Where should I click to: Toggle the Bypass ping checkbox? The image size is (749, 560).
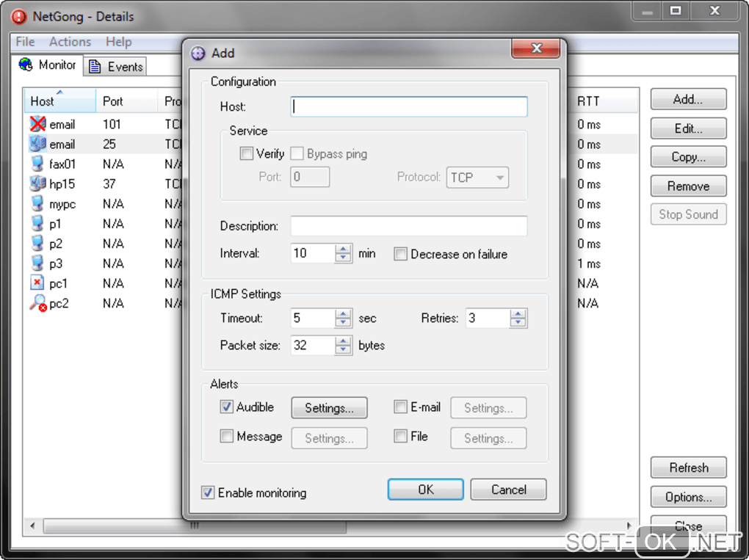coord(297,153)
